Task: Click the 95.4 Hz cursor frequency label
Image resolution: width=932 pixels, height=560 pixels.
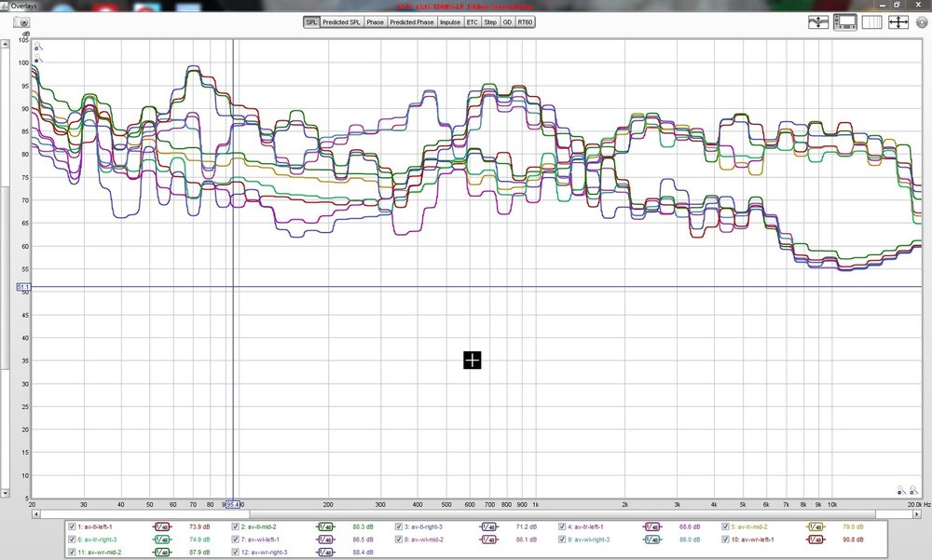Action: click(x=232, y=505)
